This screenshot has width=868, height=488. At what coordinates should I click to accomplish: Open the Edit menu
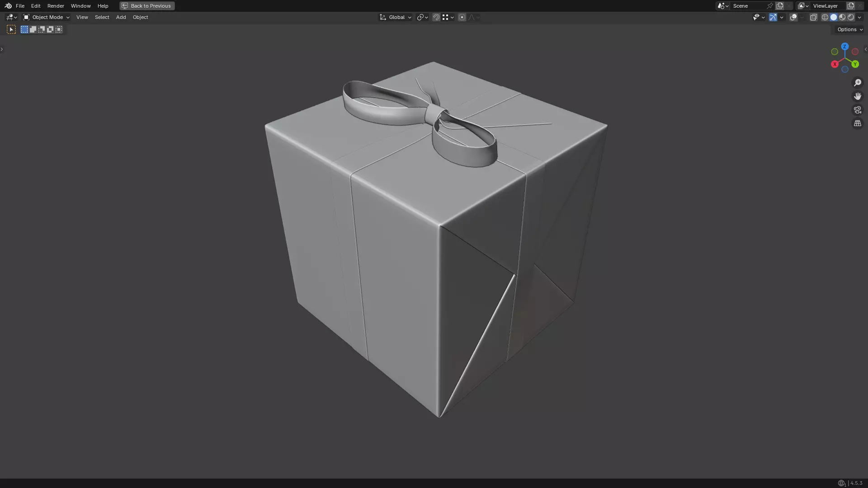click(36, 6)
